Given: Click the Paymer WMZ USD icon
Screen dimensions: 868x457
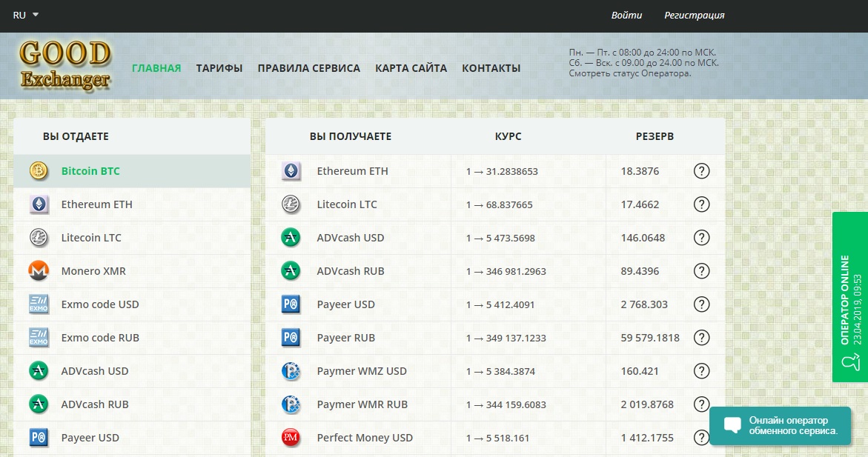Looking at the screenshot, I should (291, 371).
